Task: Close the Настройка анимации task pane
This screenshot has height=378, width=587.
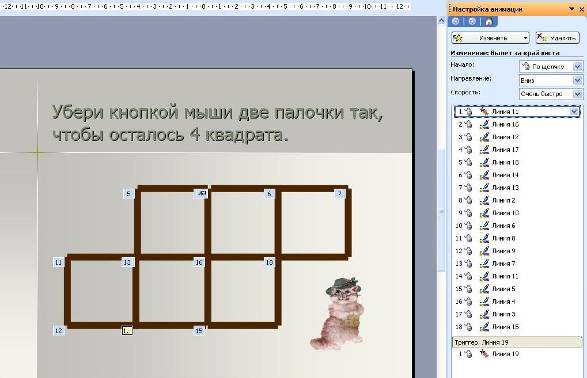Action: click(x=581, y=9)
